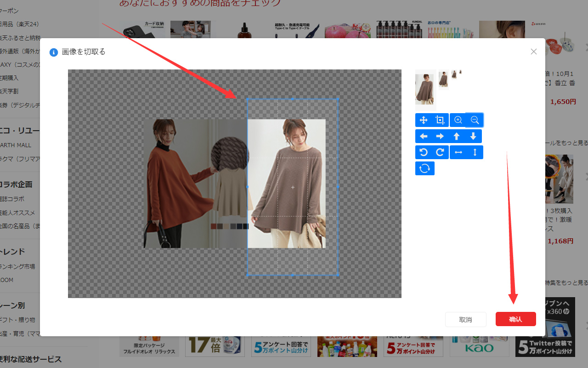
Task: Rotate the image clockwise
Action: pos(440,152)
